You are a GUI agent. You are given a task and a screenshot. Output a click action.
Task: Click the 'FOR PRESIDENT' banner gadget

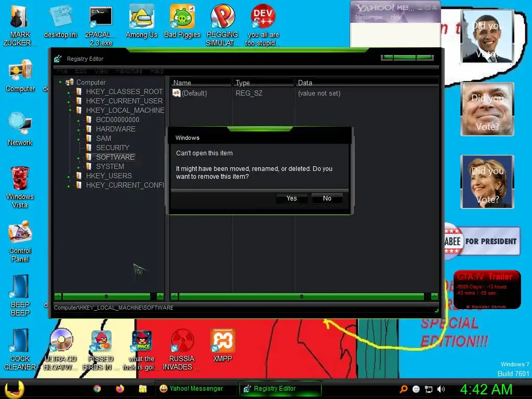[482, 241]
